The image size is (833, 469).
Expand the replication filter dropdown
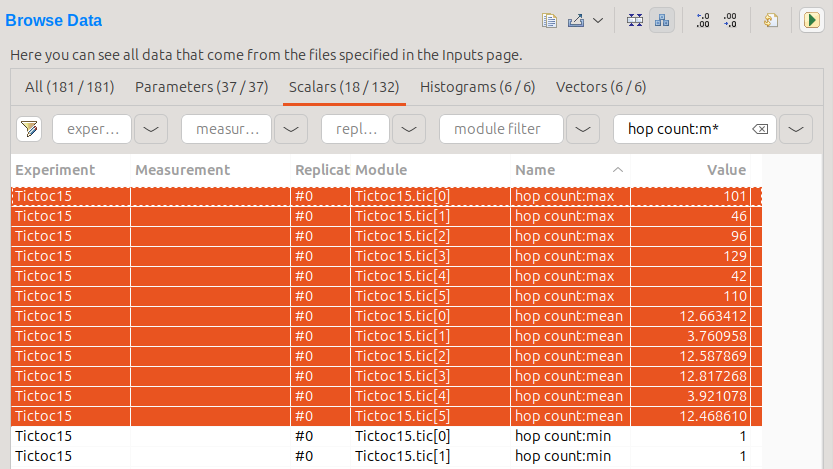409,129
